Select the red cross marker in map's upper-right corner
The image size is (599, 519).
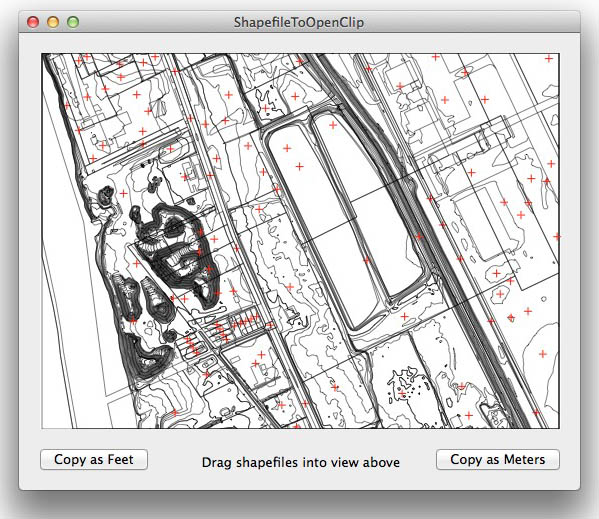(549, 59)
